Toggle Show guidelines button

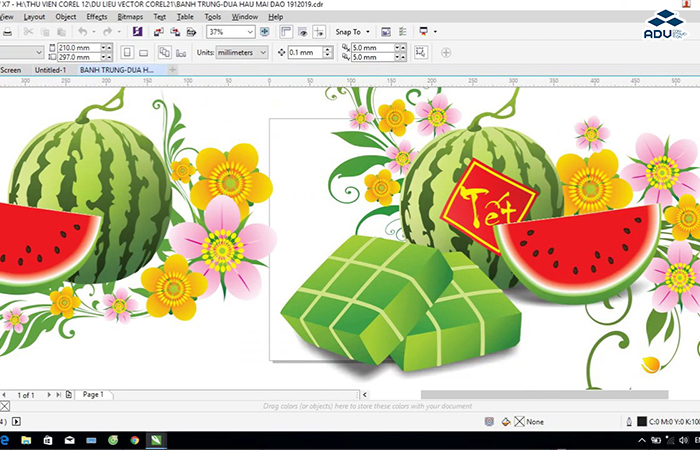click(x=319, y=32)
